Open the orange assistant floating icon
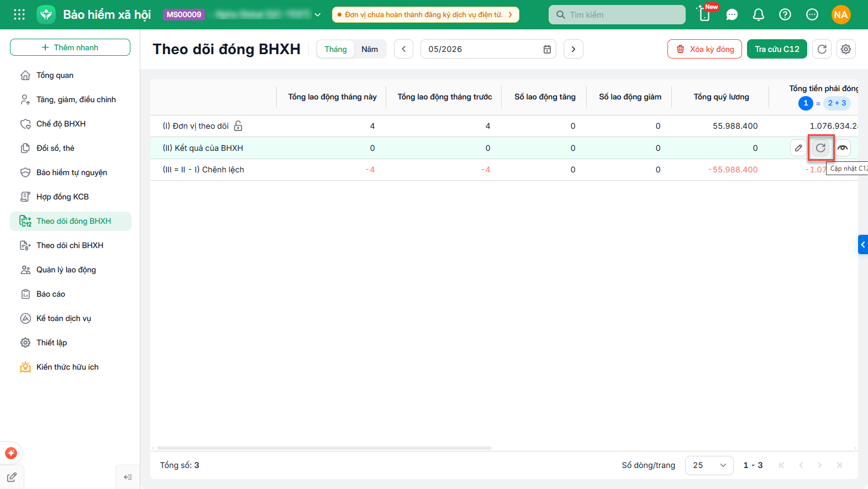Viewport: 868px width, 489px height. click(11, 453)
